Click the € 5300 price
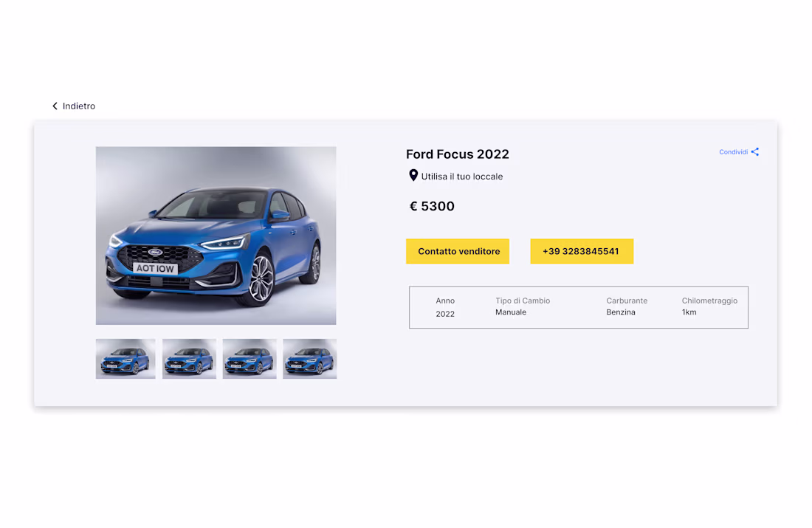Viewport: 812px width, 528px height. [x=433, y=207]
